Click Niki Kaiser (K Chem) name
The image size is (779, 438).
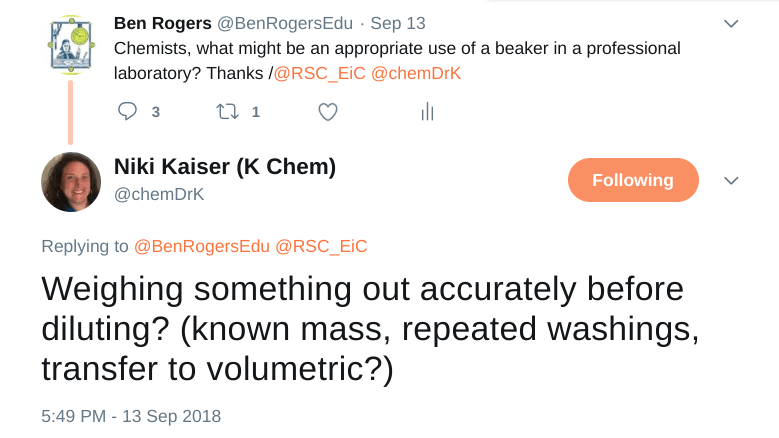(x=225, y=167)
